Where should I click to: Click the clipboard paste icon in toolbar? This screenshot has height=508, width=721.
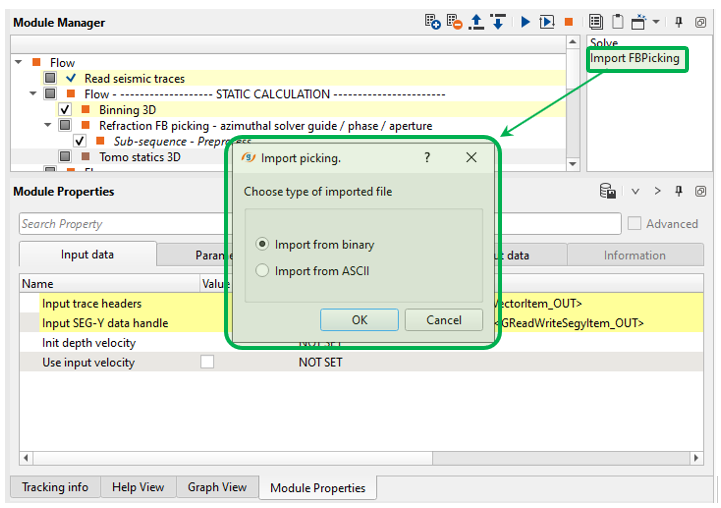pos(617,22)
